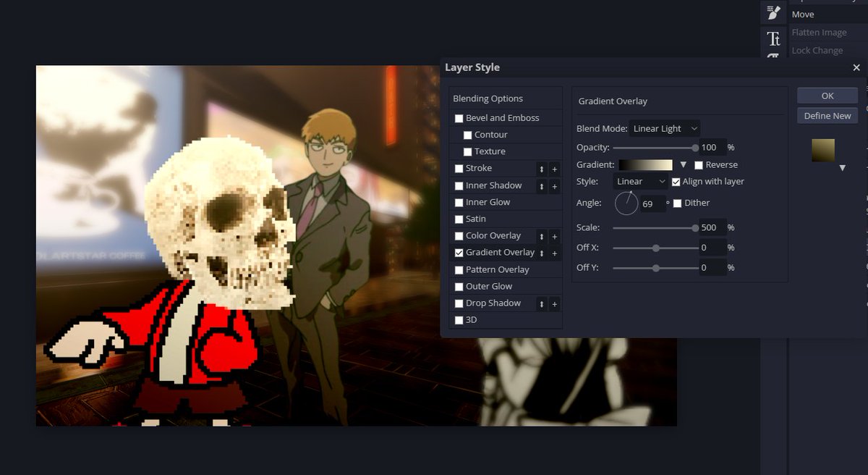Open the Character panel Tt icon
868x475 pixels.
point(773,38)
